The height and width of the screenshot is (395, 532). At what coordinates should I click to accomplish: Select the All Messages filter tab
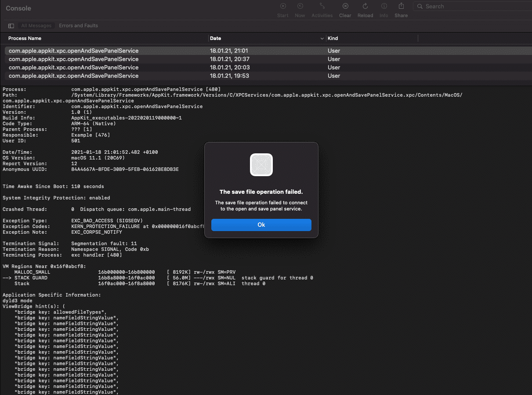pos(36,26)
